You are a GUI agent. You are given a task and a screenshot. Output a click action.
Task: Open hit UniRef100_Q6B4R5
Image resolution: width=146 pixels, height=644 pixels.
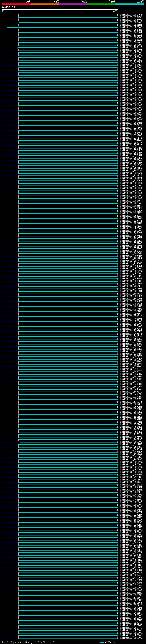[131, 30]
